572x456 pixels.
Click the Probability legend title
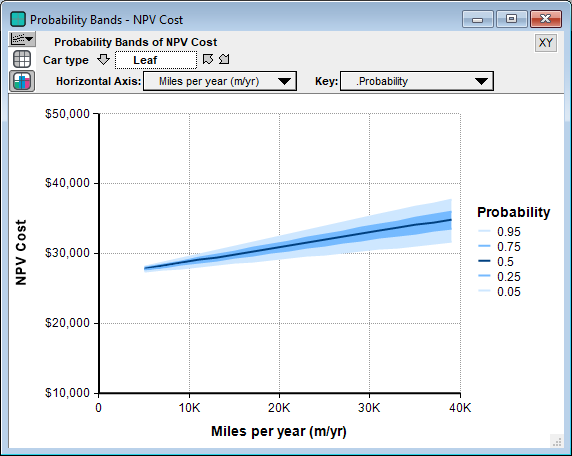(x=514, y=212)
